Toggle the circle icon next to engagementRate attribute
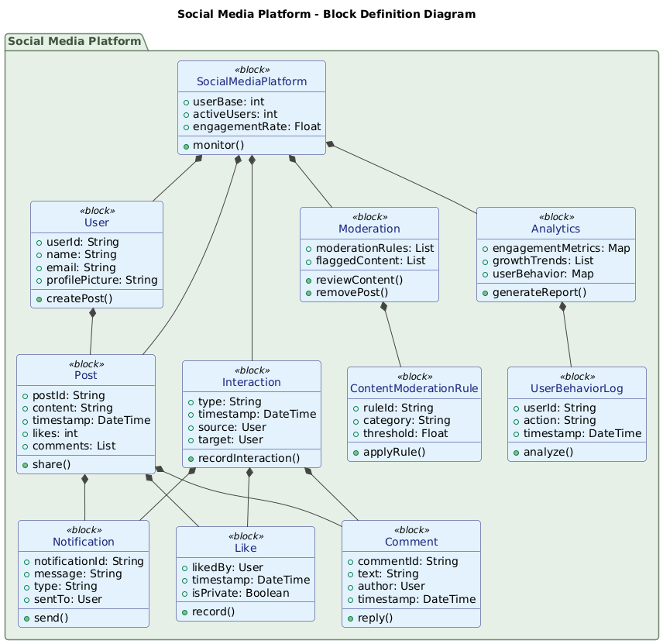 pos(186,127)
